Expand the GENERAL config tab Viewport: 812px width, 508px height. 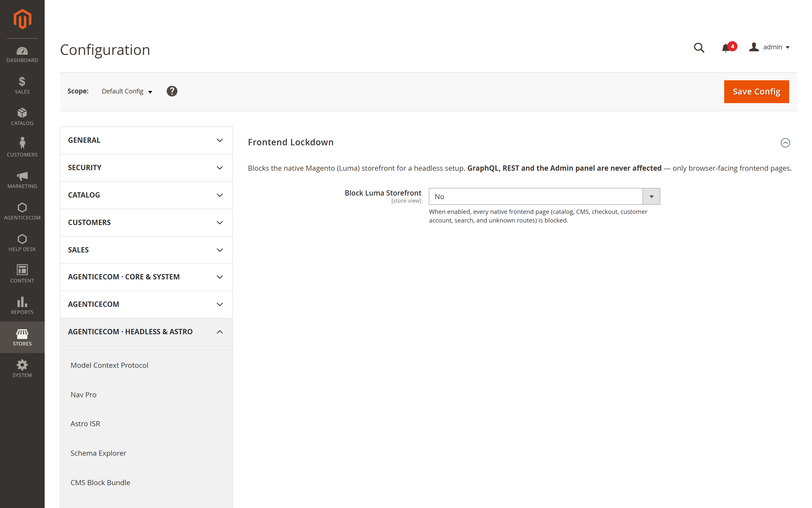146,140
